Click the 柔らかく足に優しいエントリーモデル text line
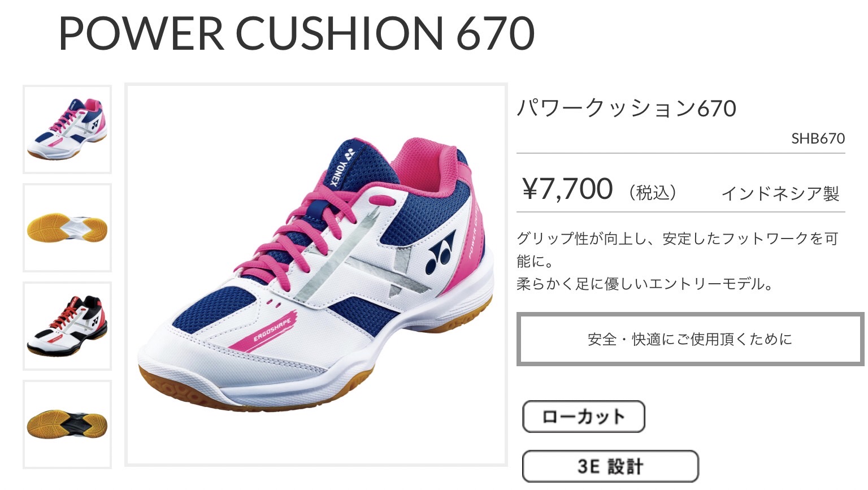The image size is (868, 490). [645, 284]
